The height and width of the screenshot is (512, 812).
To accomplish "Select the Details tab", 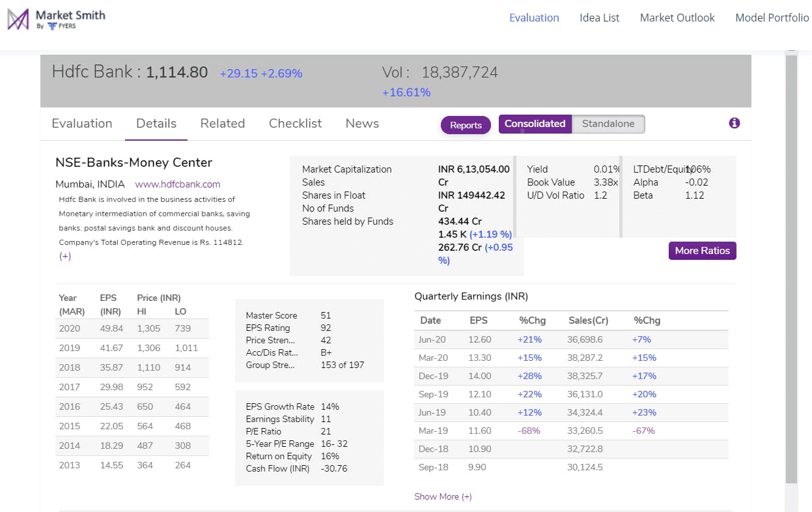I will 156,123.
